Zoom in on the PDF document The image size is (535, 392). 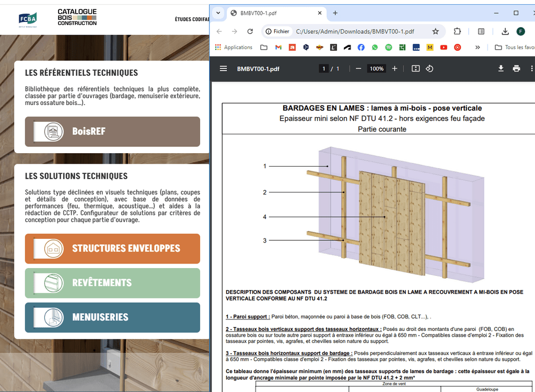coord(394,68)
